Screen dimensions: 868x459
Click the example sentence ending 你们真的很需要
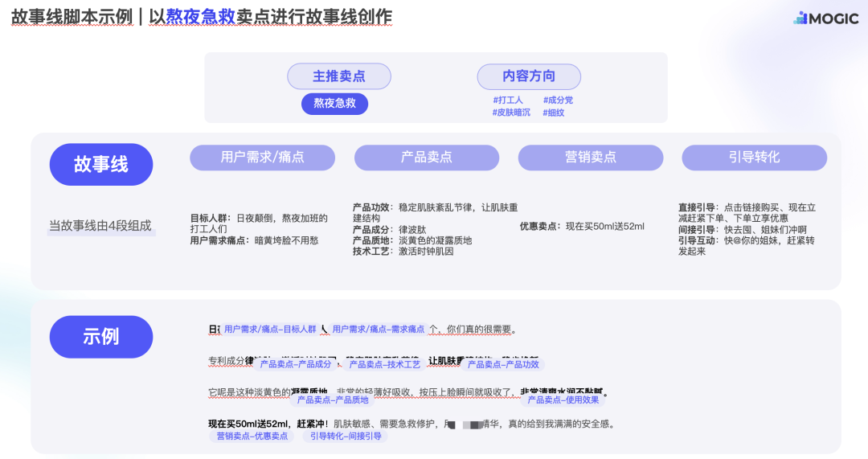point(362,330)
